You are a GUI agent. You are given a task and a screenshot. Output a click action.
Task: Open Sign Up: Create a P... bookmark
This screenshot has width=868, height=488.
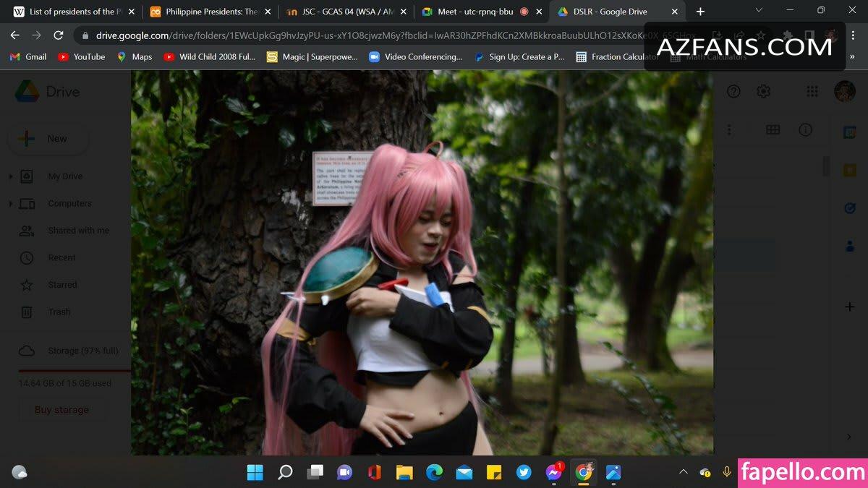(x=519, y=57)
